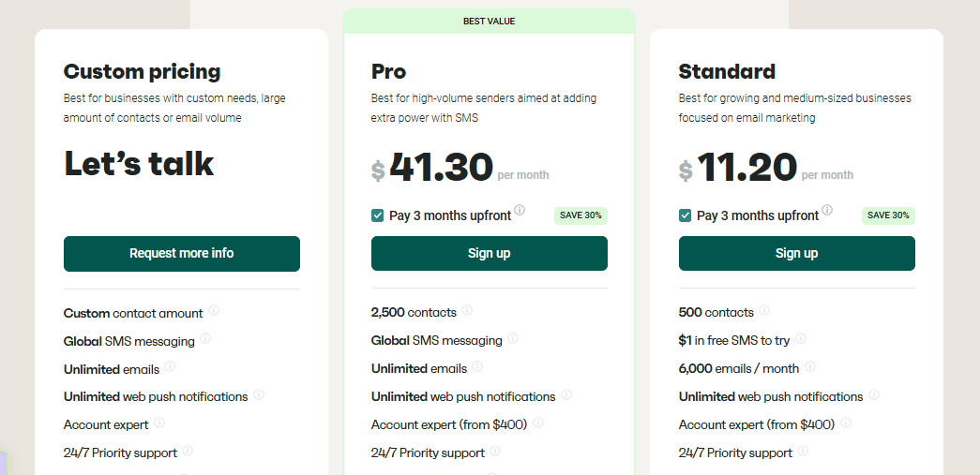The image size is (980, 475).
Task: Click info icon beside Pro Unlimited emails
Action: (x=477, y=366)
